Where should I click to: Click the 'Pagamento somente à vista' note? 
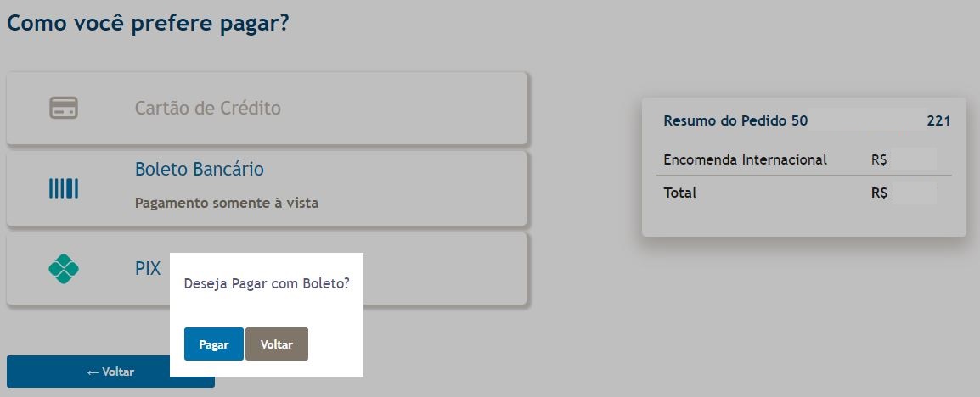click(x=227, y=204)
